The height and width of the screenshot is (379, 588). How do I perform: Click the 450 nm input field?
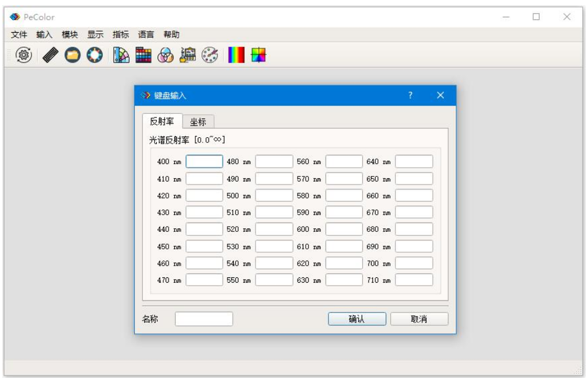(x=204, y=246)
